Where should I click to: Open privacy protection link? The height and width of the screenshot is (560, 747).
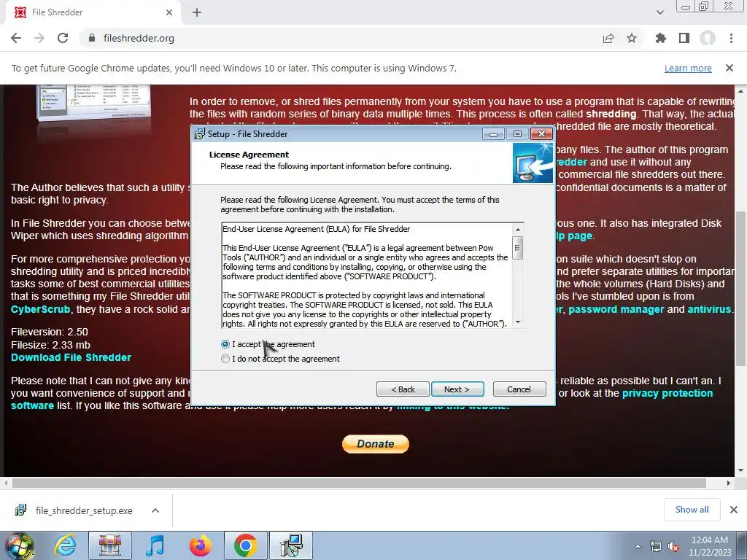(667, 393)
